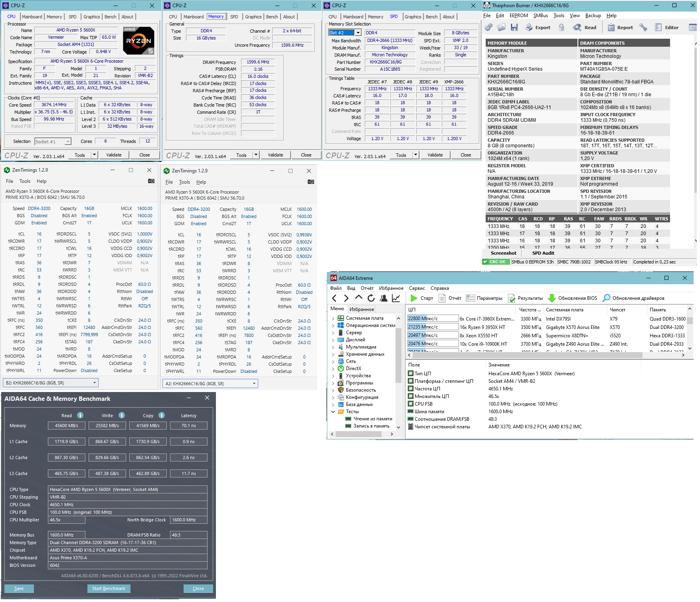This screenshot has width=700, height=602.
Task: Click the open folder icon in Thaiphoon Burner
Action: [501, 28]
